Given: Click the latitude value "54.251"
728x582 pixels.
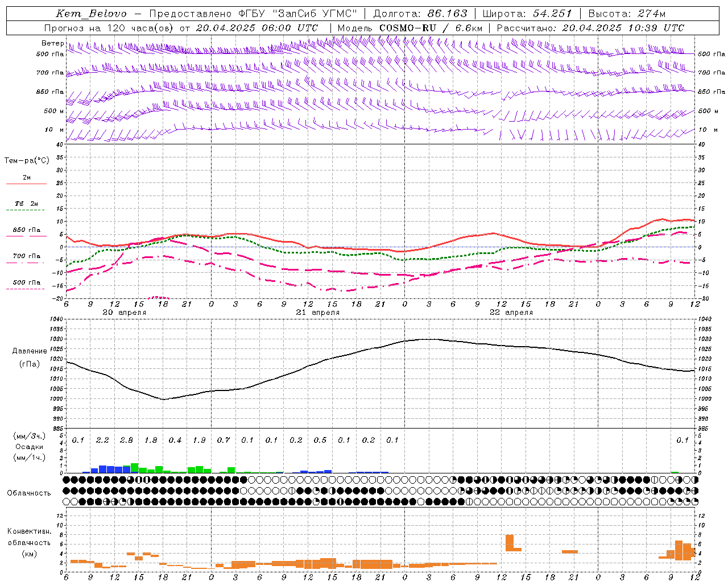Looking at the screenshot, I should point(552,14).
